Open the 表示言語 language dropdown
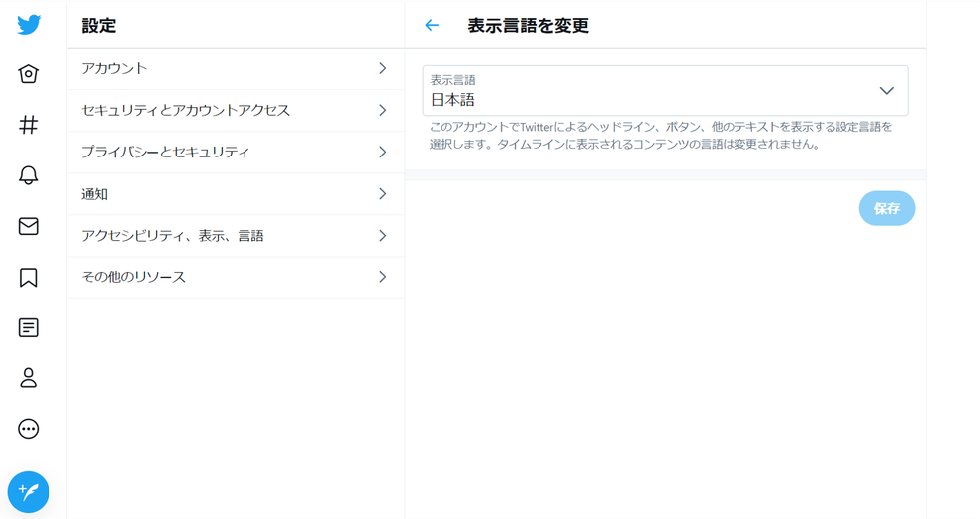Viewport: 980px width, 519px height. point(665,91)
